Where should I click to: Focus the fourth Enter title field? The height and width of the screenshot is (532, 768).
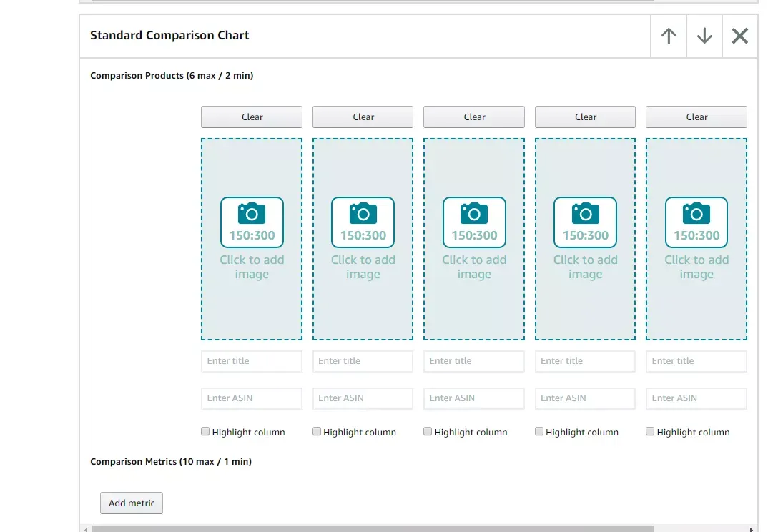click(586, 361)
